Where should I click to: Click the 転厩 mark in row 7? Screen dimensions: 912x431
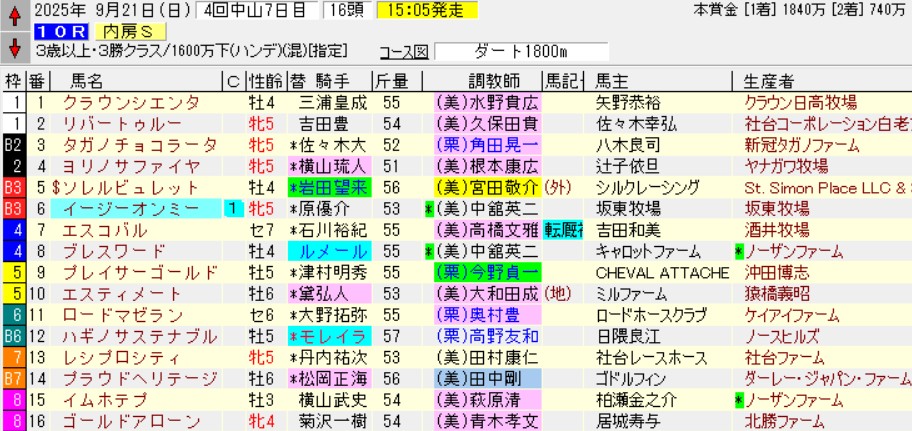[562, 229]
